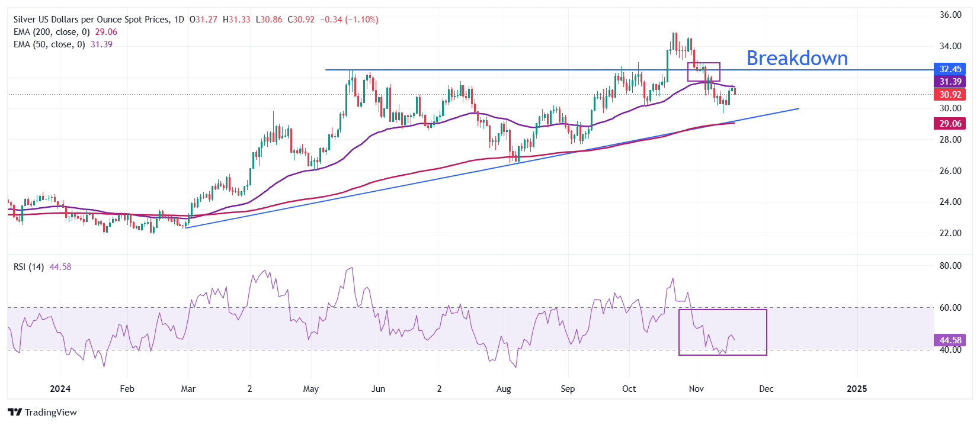Screen dimensions: 980x425
Task: Click the 44.58 RSI value tag
Action: [x=949, y=340]
